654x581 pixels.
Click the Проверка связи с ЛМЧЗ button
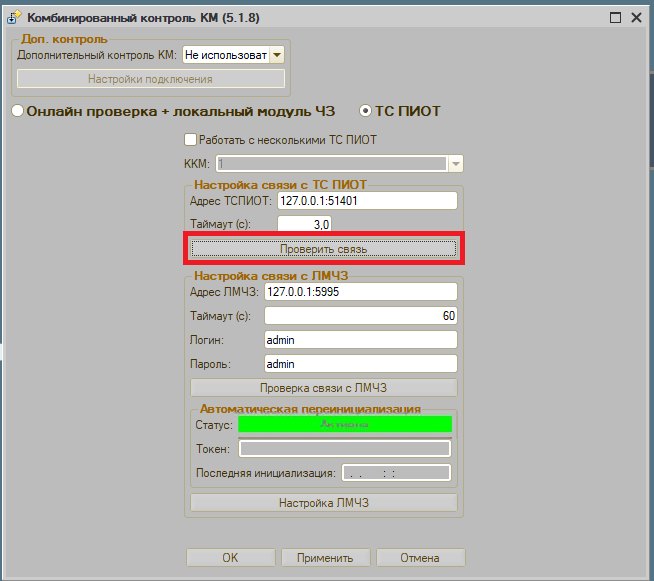click(324, 388)
